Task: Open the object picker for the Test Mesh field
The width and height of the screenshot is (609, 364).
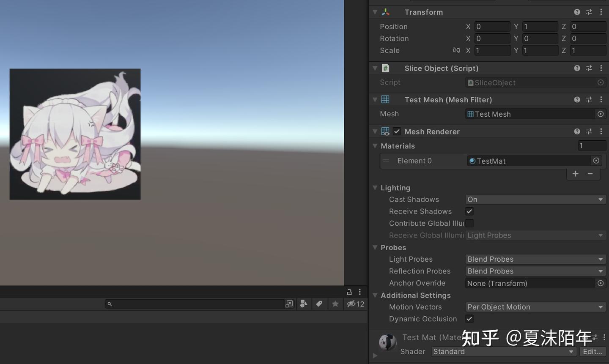Action: (x=601, y=114)
